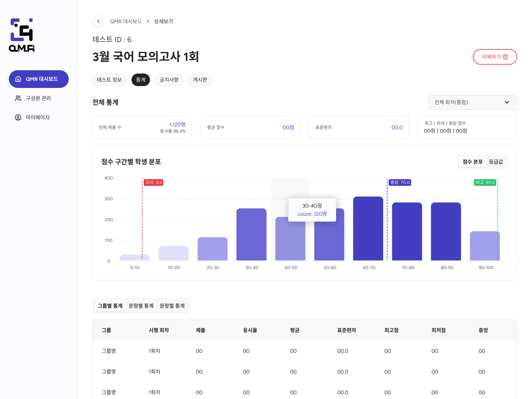The height and width of the screenshot is (399, 532).
Task: Click the 최저 9.5 marker label
Action: coord(153,183)
